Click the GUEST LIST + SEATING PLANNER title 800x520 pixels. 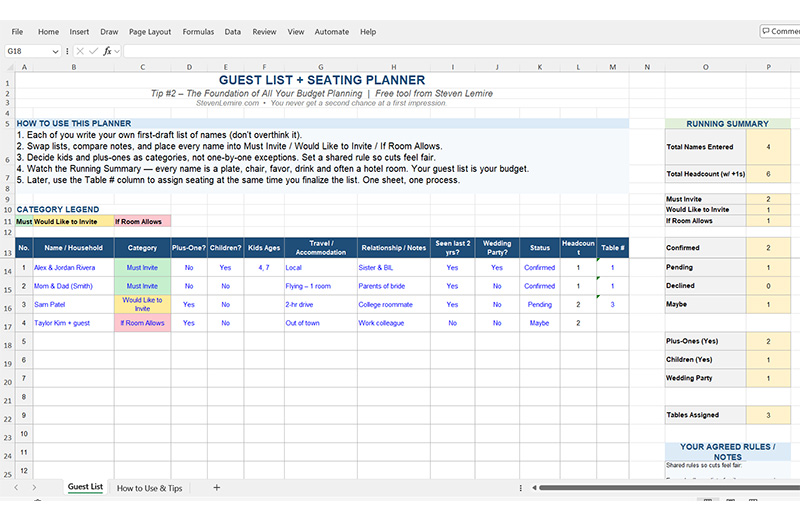pyautogui.click(x=322, y=80)
